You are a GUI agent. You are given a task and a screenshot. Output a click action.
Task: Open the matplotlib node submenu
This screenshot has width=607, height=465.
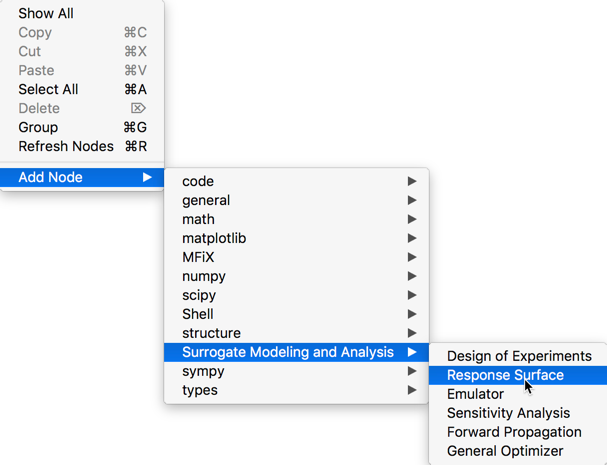tap(214, 238)
